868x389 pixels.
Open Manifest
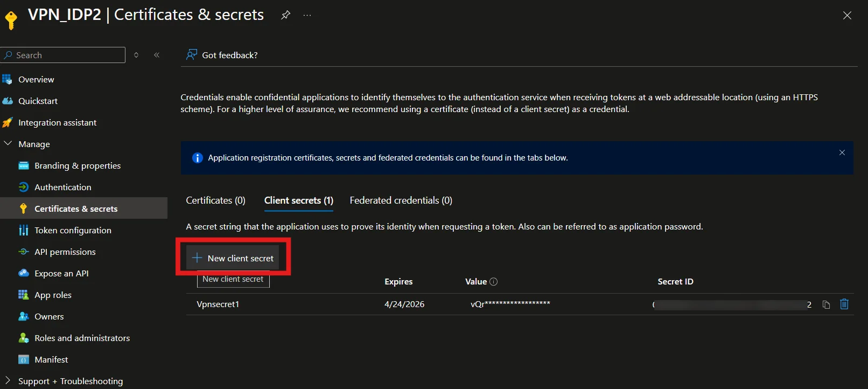pos(51,359)
